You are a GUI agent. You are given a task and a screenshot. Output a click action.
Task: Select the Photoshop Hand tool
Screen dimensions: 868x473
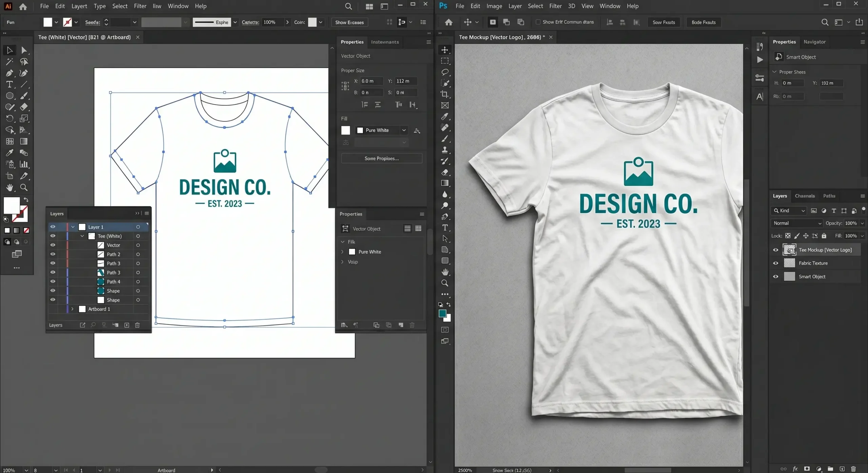click(445, 272)
